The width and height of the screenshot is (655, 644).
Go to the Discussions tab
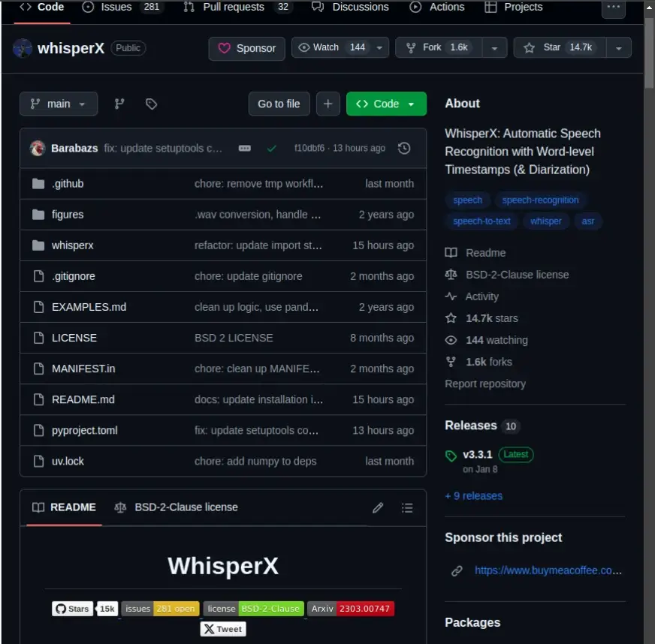[351, 7]
